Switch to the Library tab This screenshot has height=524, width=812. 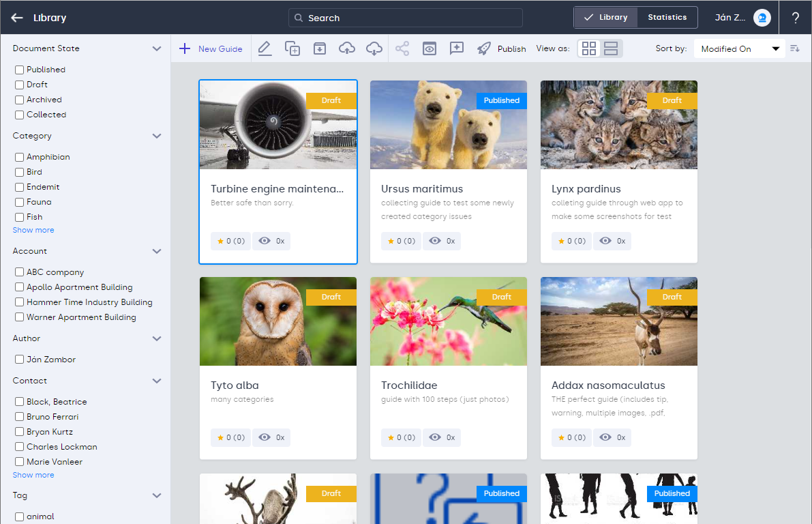coord(606,17)
